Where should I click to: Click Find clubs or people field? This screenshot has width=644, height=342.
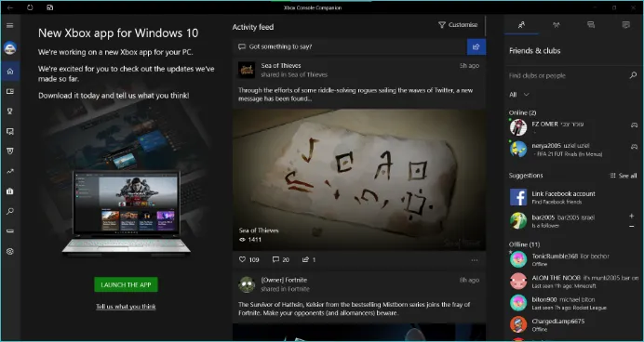[x=567, y=75]
